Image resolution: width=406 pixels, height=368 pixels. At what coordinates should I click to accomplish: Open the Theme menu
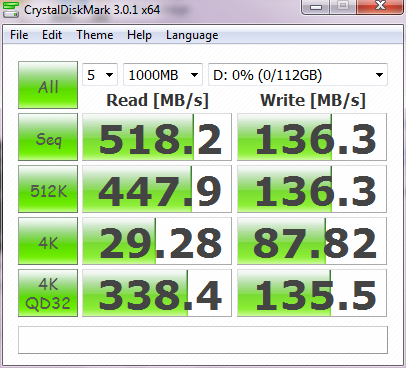(95, 35)
